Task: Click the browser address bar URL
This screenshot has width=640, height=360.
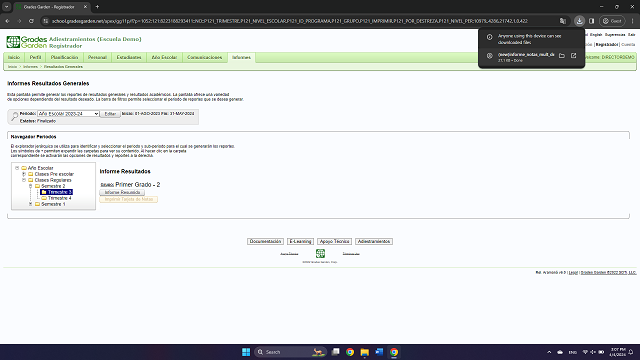Action: [289, 21]
